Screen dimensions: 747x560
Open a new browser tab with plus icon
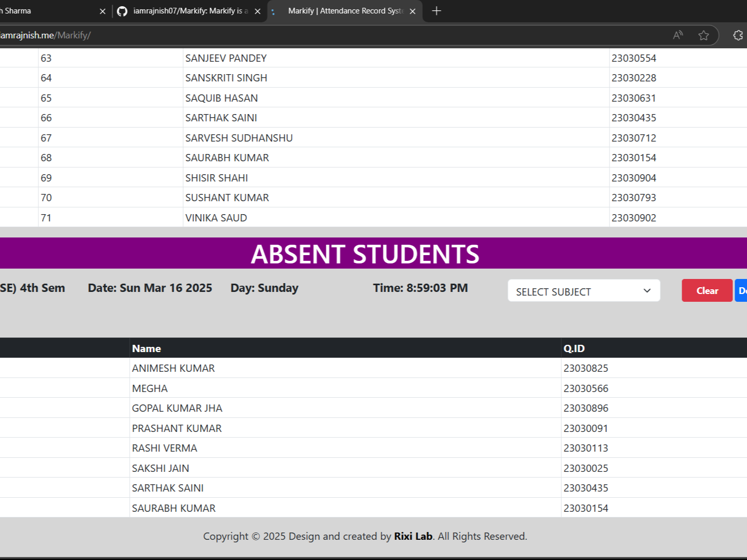click(x=436, y=11)
